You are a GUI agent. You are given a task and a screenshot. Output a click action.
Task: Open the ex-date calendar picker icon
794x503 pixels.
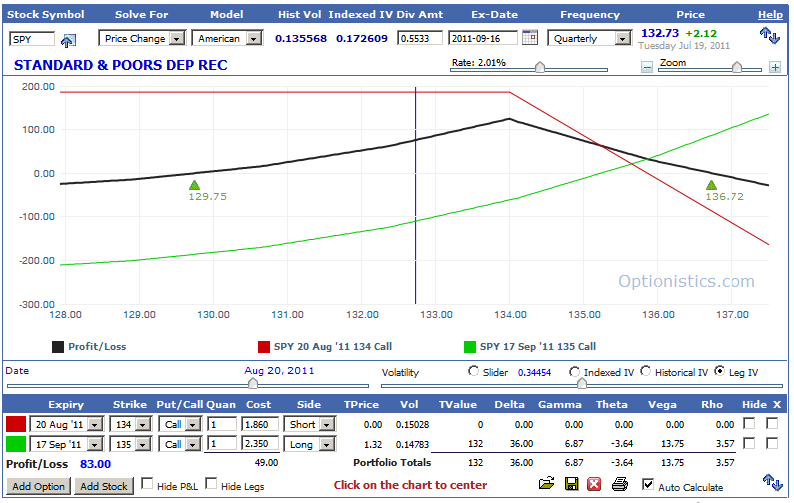[x=530, y=37]
